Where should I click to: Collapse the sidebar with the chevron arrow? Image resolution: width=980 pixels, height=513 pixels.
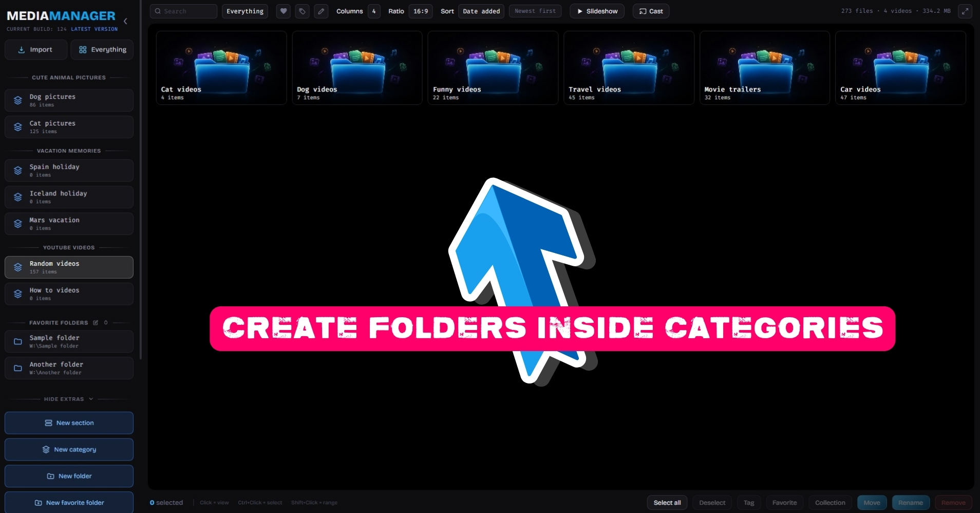coord(125,21)
